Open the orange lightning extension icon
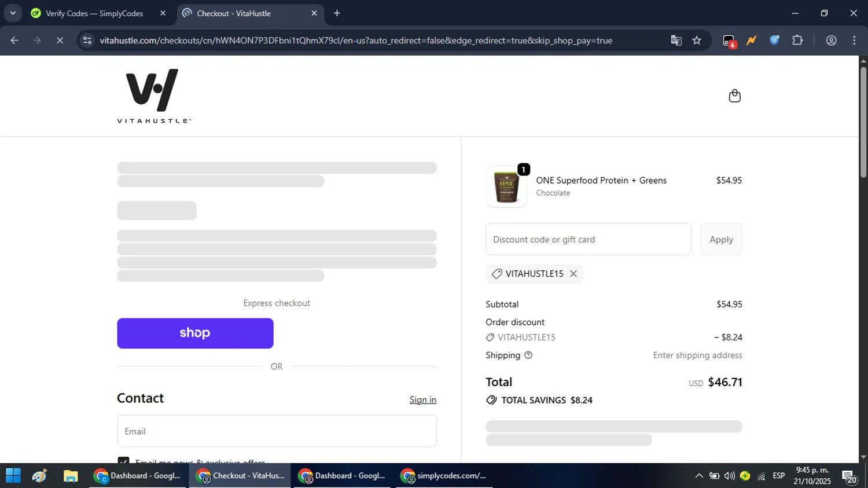This screenshot has height=488, width=868. point(751,41)
